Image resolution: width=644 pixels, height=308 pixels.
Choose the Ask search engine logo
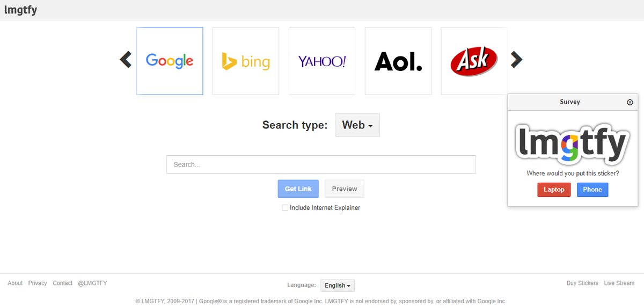coord(474,61)
